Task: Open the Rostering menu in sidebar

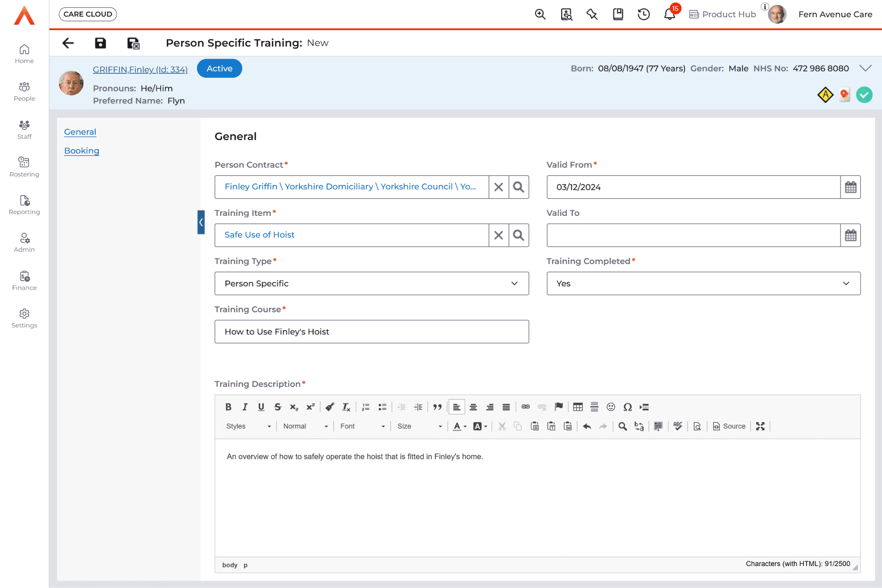Action: 24,167
